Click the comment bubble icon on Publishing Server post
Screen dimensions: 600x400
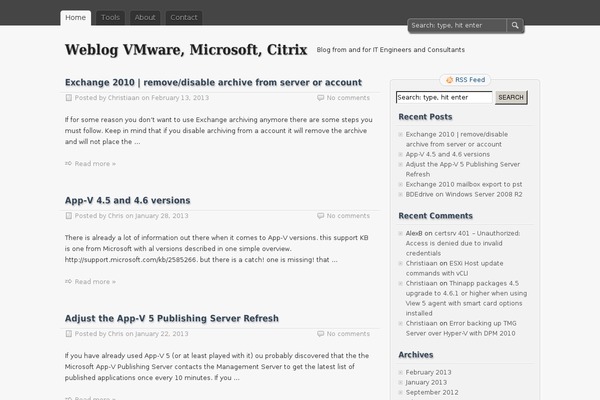(320, 333)
